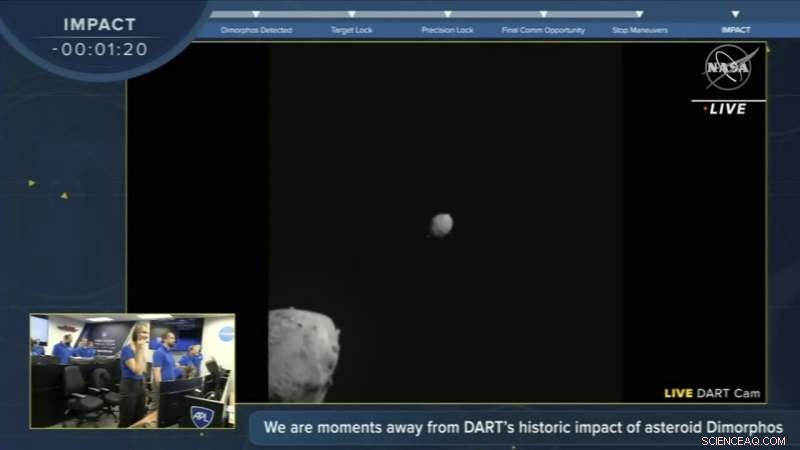Select the Final Comm Opportunity label
This screenshot has height=450, width=800.
click(543, 30)
